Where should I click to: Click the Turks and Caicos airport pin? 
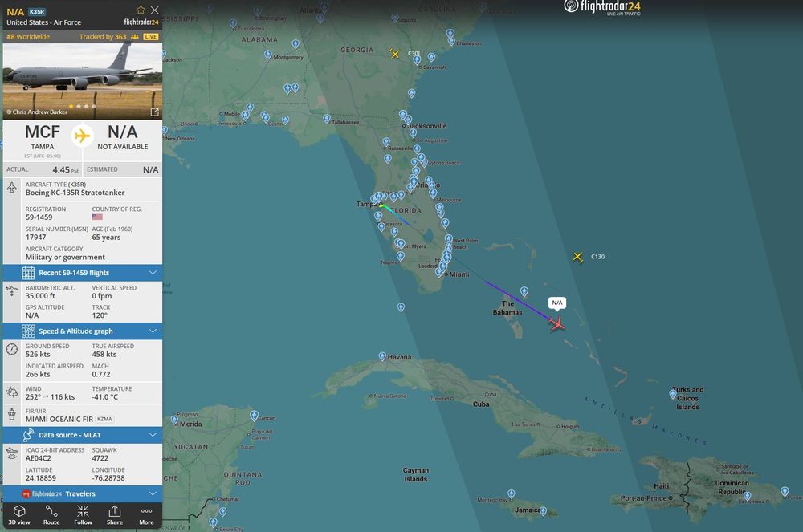673,394
